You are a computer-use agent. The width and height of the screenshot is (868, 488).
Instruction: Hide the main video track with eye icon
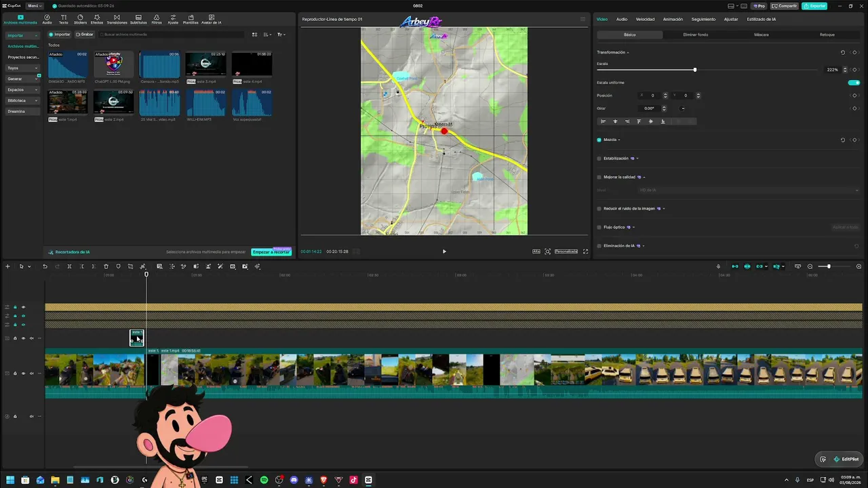pyautogui.click(x=23, y=373)
